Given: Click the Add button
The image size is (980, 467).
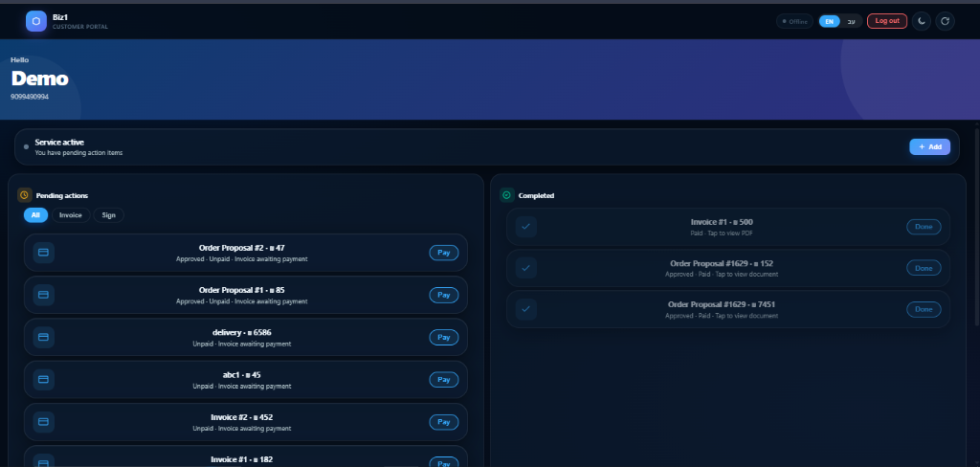Looking at the screenshot, I should point(929,147).
